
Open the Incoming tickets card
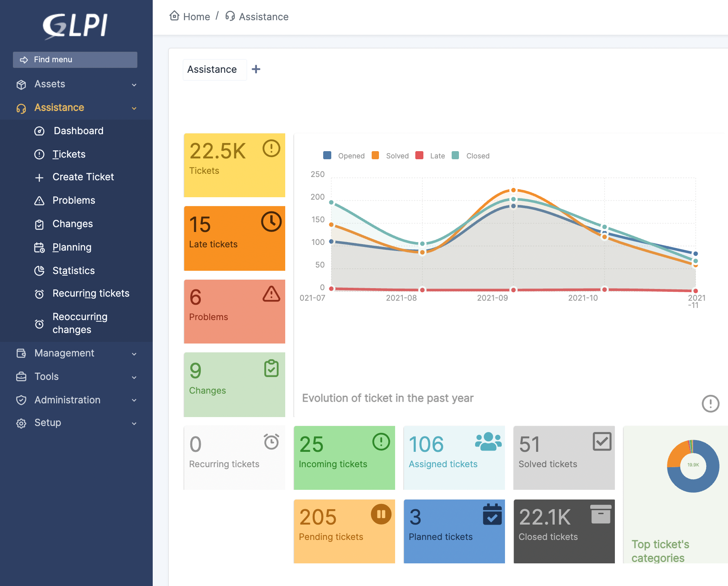tap(344, 457)
